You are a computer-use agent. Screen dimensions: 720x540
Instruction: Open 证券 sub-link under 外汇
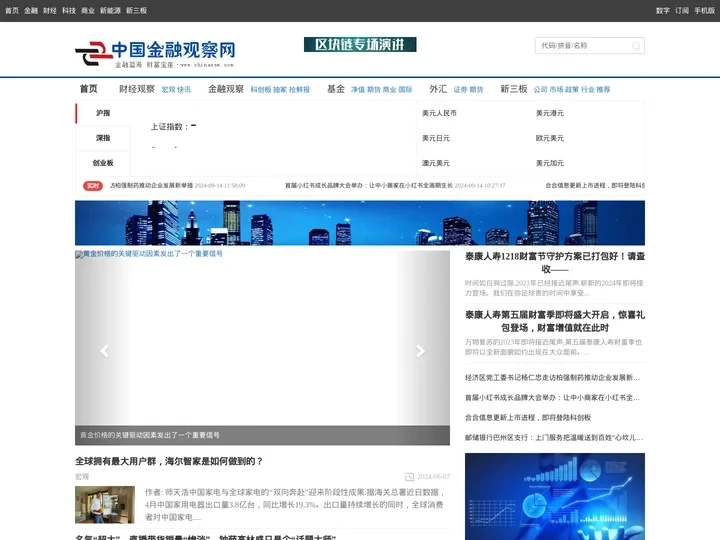coord(461,90)
